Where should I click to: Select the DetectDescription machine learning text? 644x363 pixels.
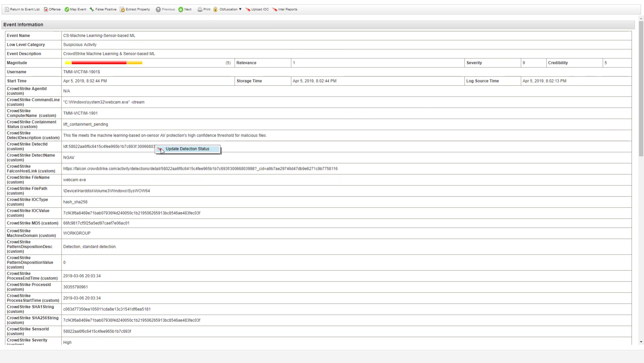(165, 135)
